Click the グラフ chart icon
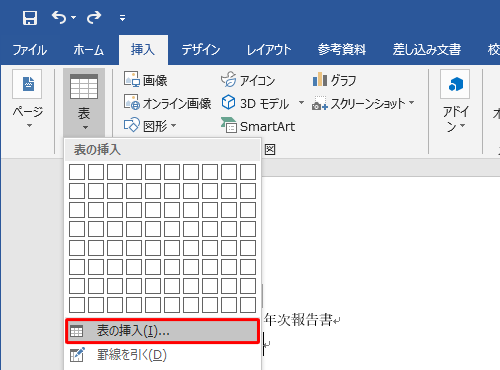Viewport: 500px width, 370px height. point(320,79)
